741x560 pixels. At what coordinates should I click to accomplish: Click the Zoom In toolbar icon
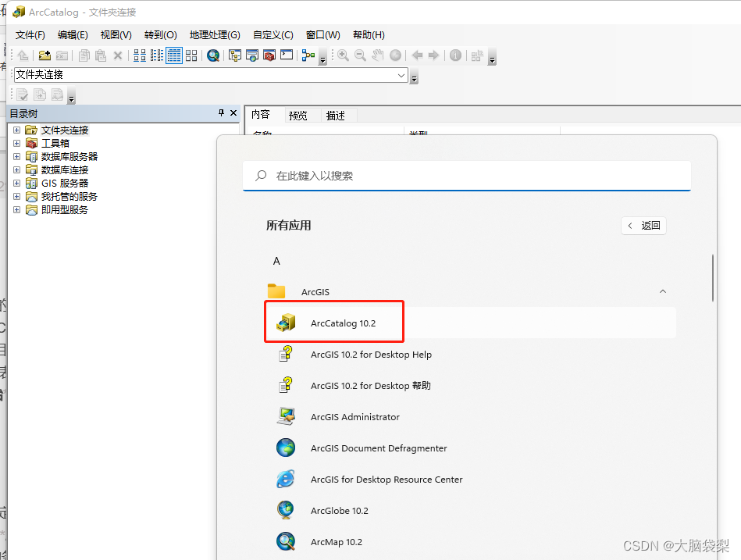343,55
